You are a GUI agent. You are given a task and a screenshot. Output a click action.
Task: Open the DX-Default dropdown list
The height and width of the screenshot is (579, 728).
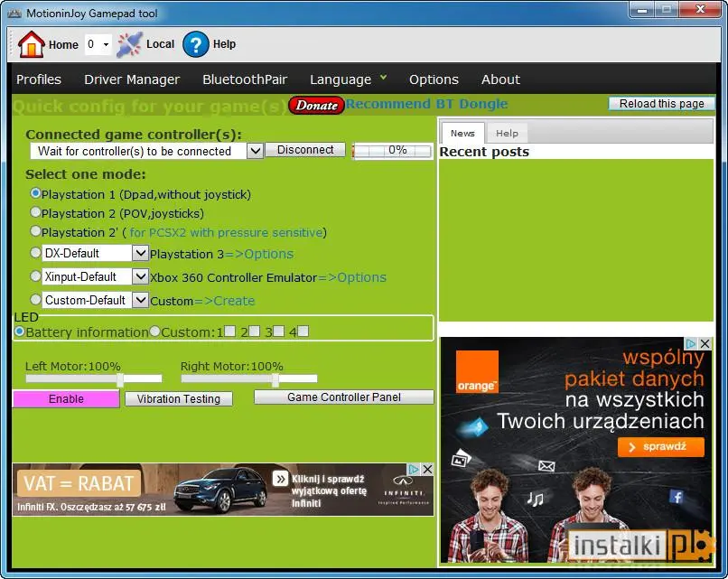140,254
